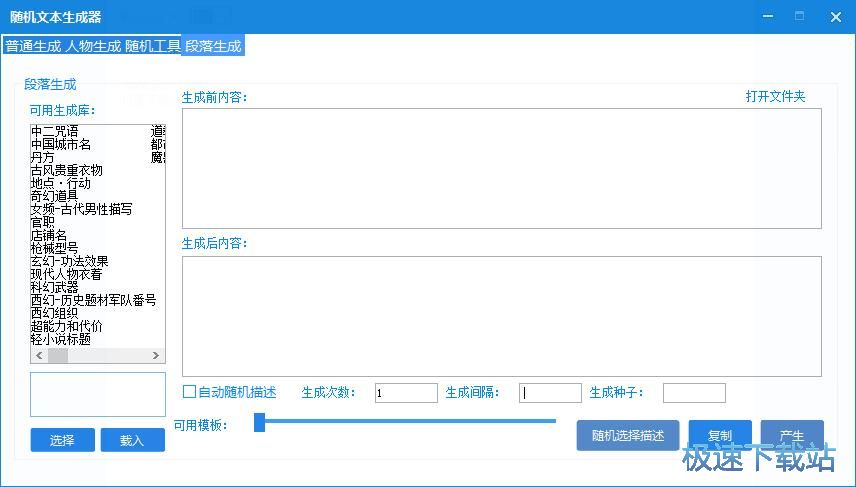Click inside the 生成后内容 text area
The width and height of the screenshot is (856, 487).
[502, 316]
